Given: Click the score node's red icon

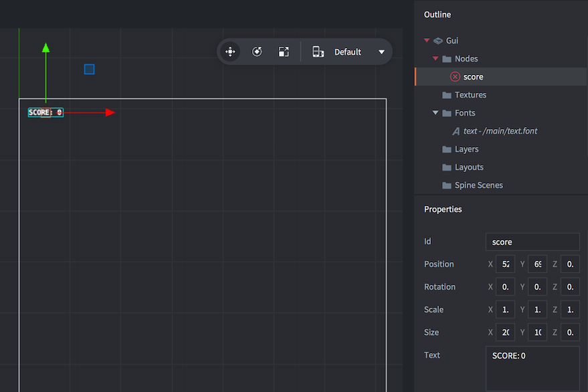Looking at the screenshot, I should click(456, 77).
